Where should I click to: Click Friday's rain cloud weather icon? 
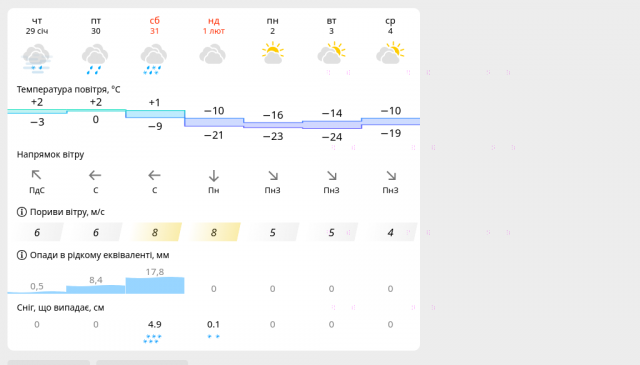coord(95,59)
